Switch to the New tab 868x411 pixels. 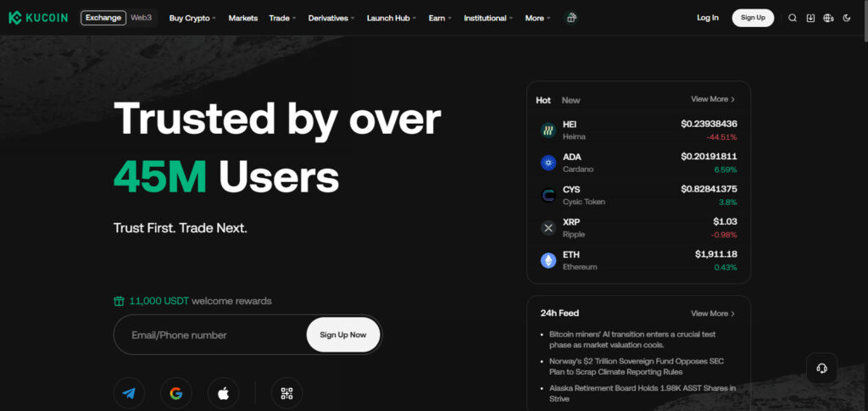pos(570,100)
